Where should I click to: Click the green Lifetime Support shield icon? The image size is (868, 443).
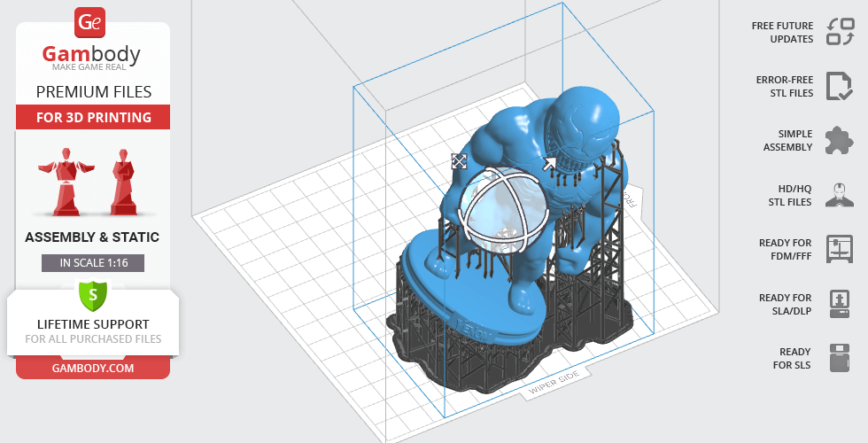click(x=93, y=292)
